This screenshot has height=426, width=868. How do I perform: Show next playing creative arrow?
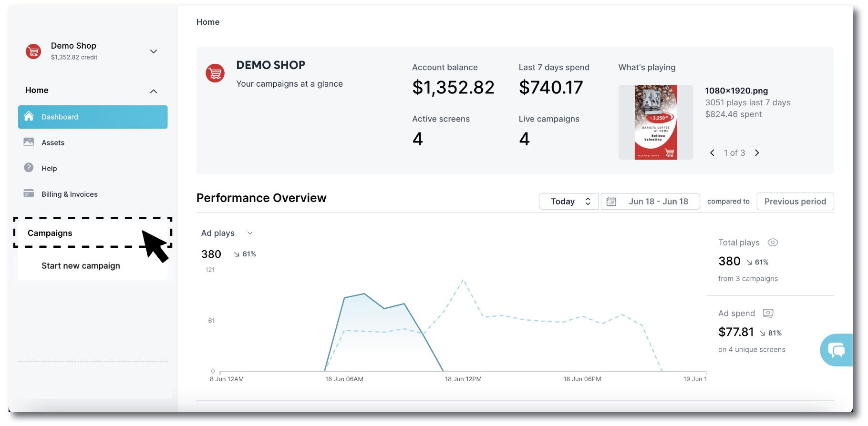pos(757,153)
